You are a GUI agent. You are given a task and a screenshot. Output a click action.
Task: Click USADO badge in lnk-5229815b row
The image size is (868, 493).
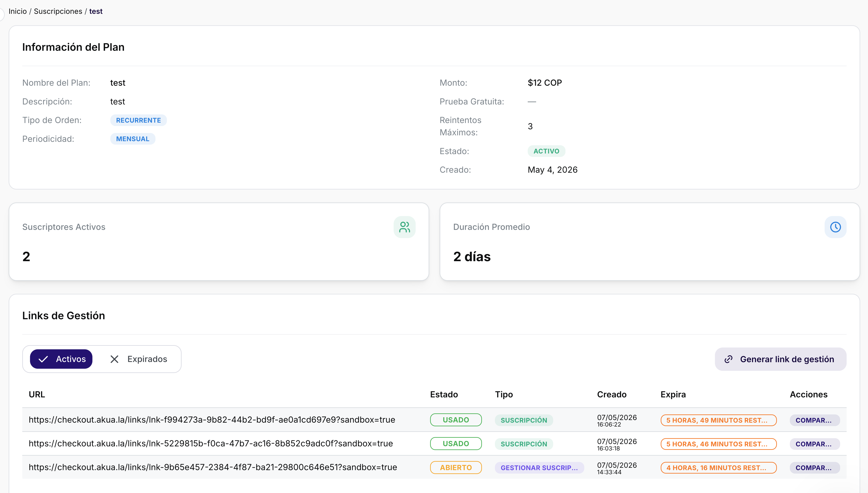point(456,444)
